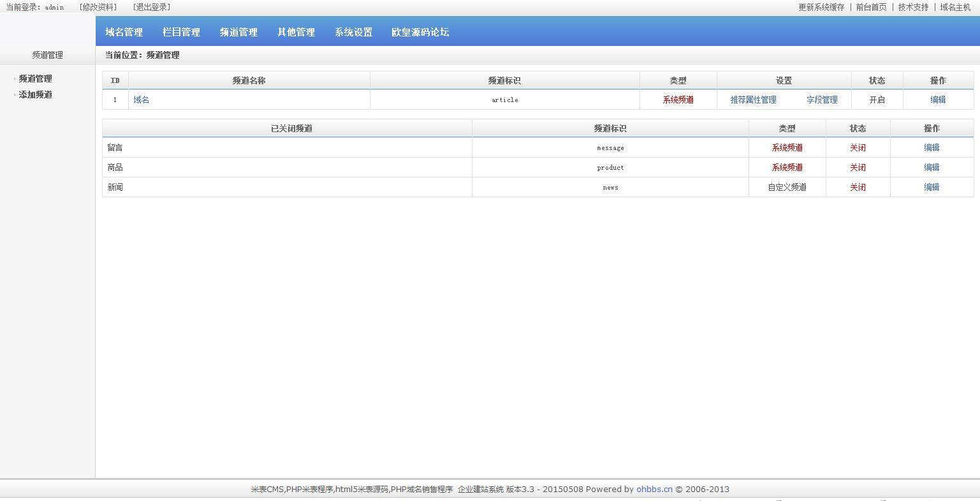Edit the 新闻 custom channel
Viewport: 980px width, 501px height.
pyautogui.click(x=931, y=187)
